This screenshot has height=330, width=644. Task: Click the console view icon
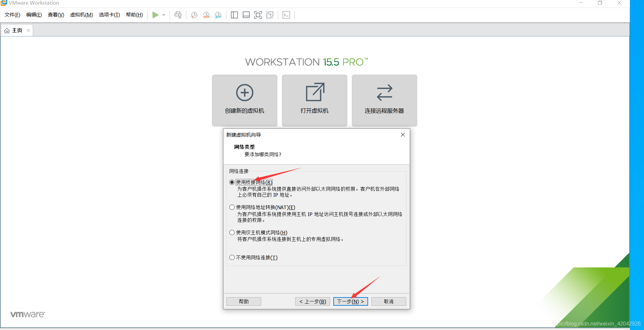(x=286, y=15)
